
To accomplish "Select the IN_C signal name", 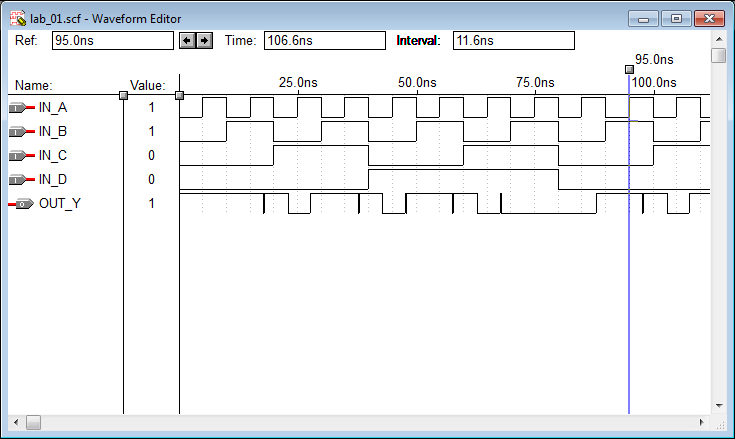I will pyautogui.click(x=53, y=156).
